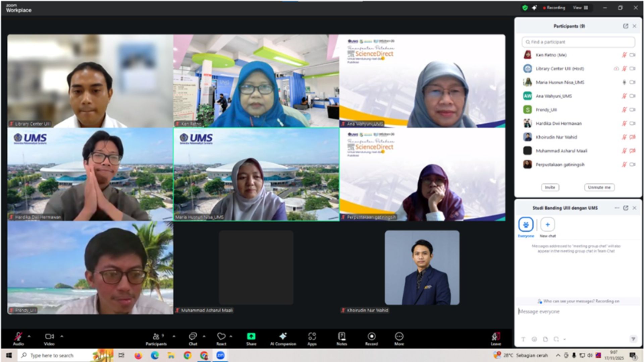Select Hardika Dwi Hermawan in participant list
The width and height of the screenshot is (644, 362).
(x=578, y=123)
